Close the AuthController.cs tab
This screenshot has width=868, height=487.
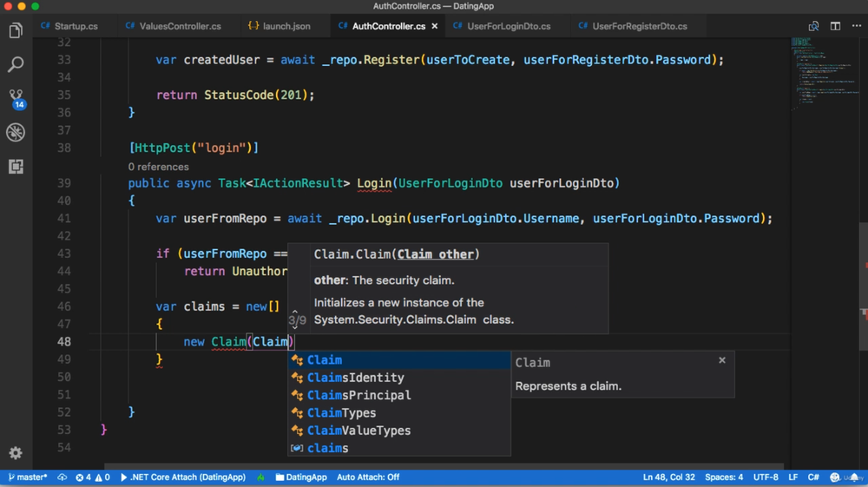(x=435, y=26)
